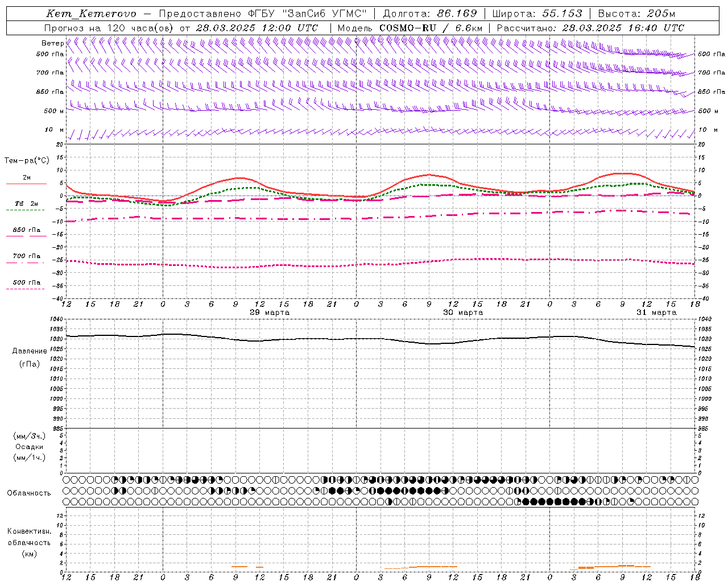Click the 700 гПа wind level label on the right
This screenshot has height=582, width=728.
[x=712, y=73]
